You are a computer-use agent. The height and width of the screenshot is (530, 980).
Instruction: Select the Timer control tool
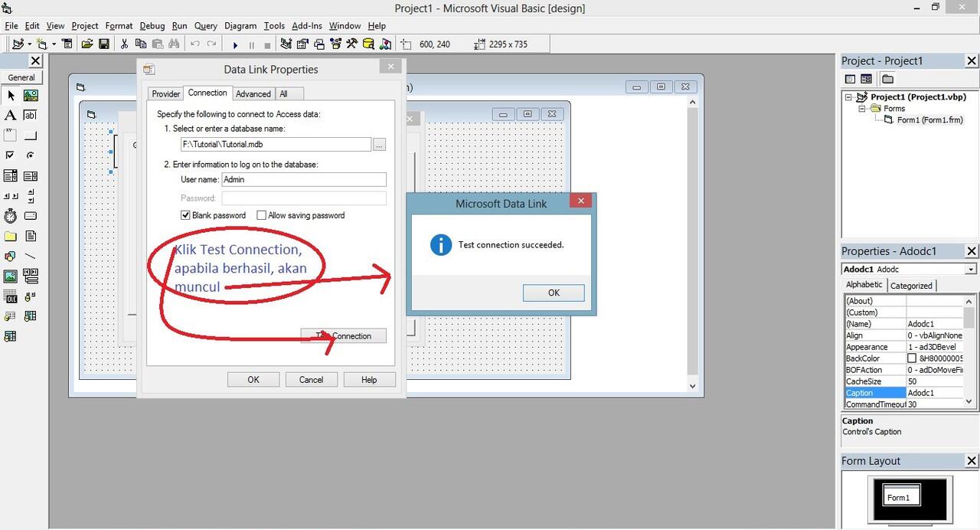click(x=11, y=216)
